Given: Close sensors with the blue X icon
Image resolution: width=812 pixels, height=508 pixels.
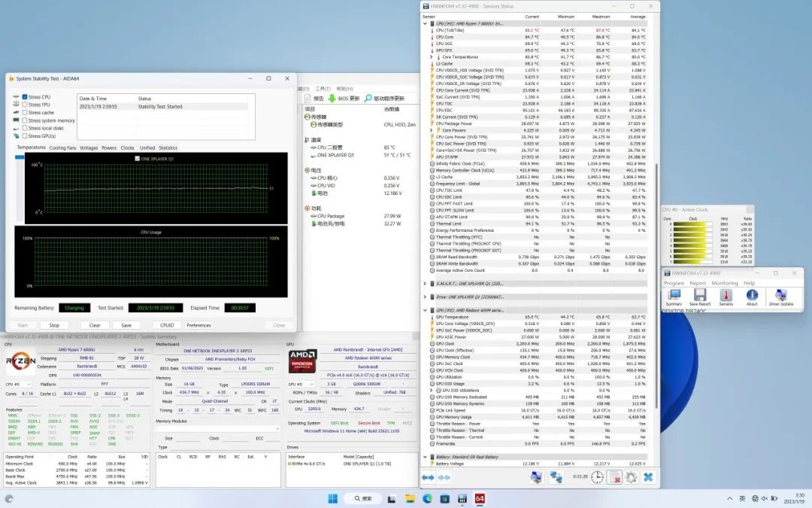Looking at the screenshot, I should coord(648,477).
